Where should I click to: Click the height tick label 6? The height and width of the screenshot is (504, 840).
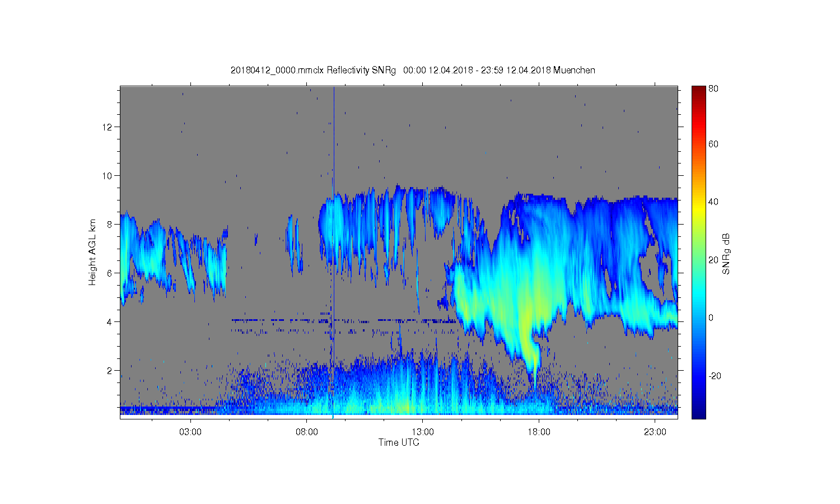109,273
